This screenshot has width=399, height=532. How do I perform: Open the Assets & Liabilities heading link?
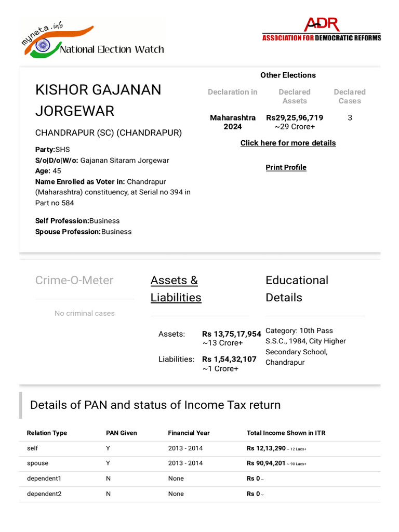point(176,289)
